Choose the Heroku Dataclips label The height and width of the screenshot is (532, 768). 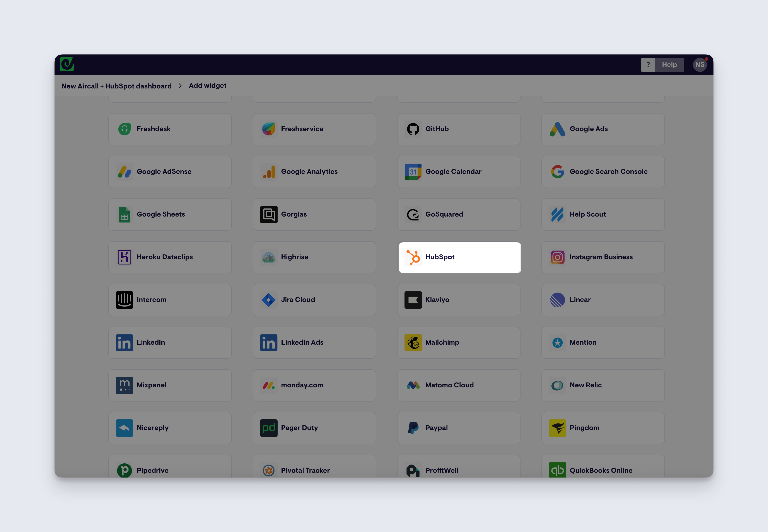165,257
